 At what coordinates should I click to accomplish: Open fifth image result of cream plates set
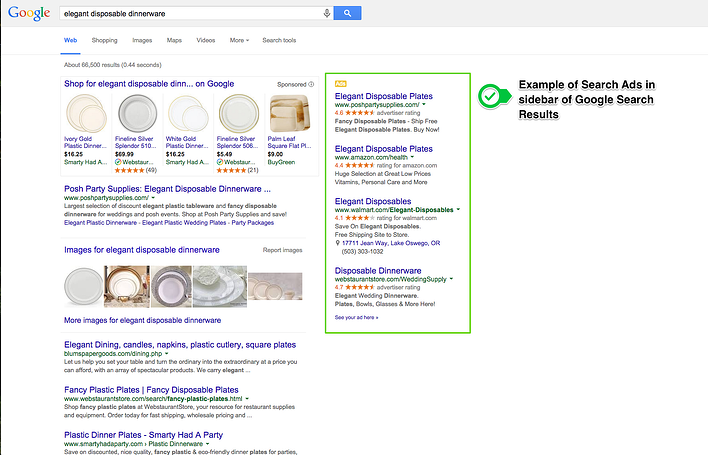point(275,286)
